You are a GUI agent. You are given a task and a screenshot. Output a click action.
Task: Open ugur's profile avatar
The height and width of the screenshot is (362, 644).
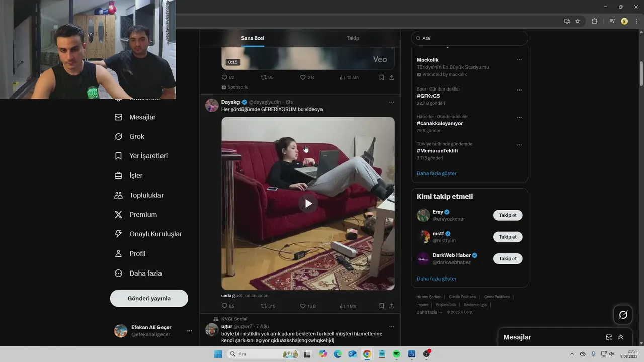212,330
